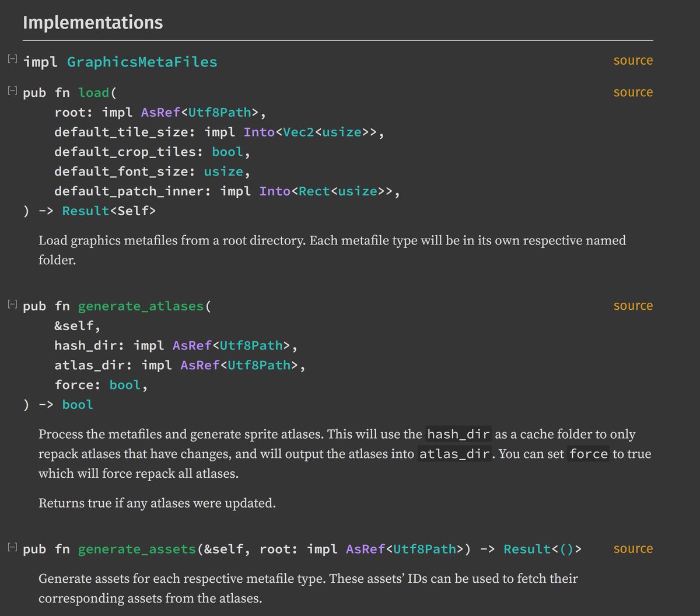Click inline code atlas_dir in description

(454, 454)
